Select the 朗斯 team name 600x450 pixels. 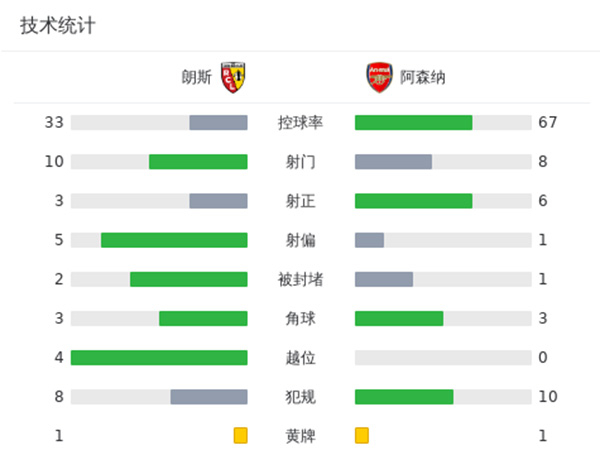197,77
